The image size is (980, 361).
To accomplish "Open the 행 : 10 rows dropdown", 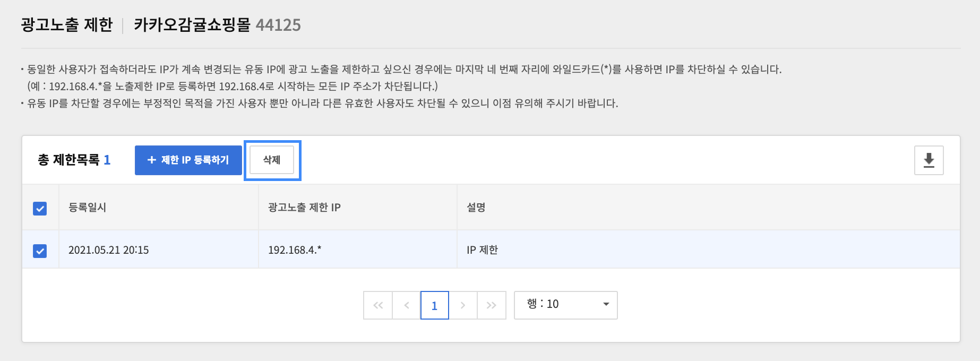I will click(565, 305).
